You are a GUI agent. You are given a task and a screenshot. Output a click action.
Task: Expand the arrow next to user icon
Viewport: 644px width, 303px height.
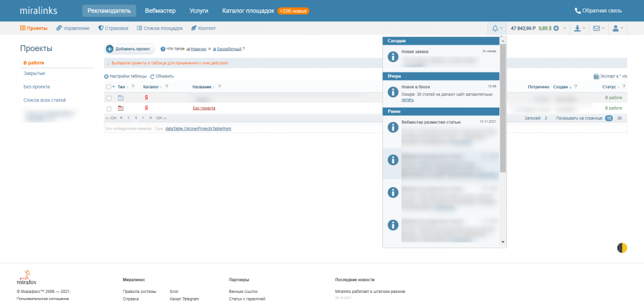click(622, 28)
